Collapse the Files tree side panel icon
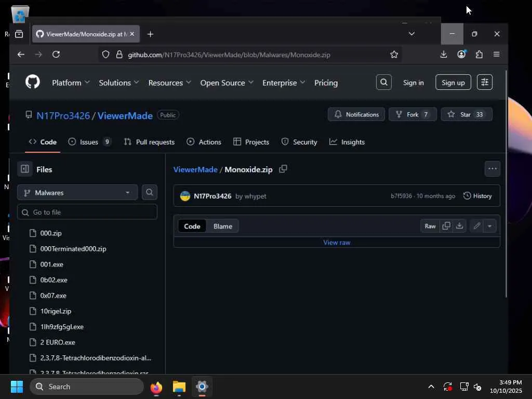Screen dimensions: 532x399 25,169
